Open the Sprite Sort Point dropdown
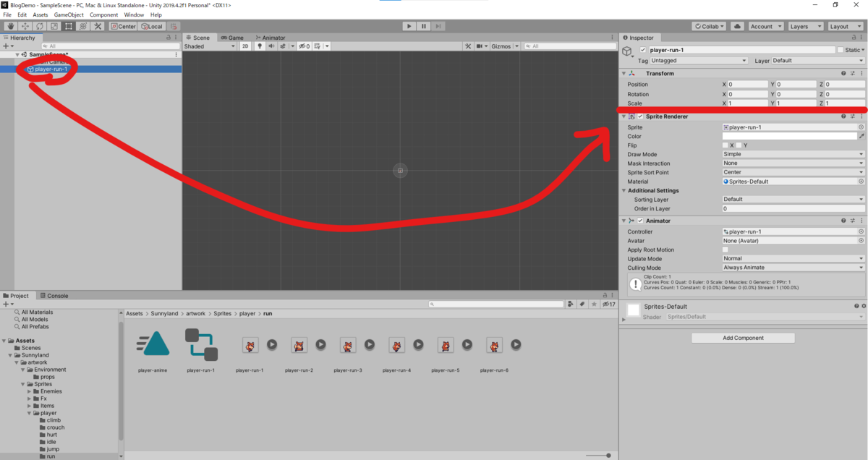This screenshot has width=868, height=460. (793, 172)
